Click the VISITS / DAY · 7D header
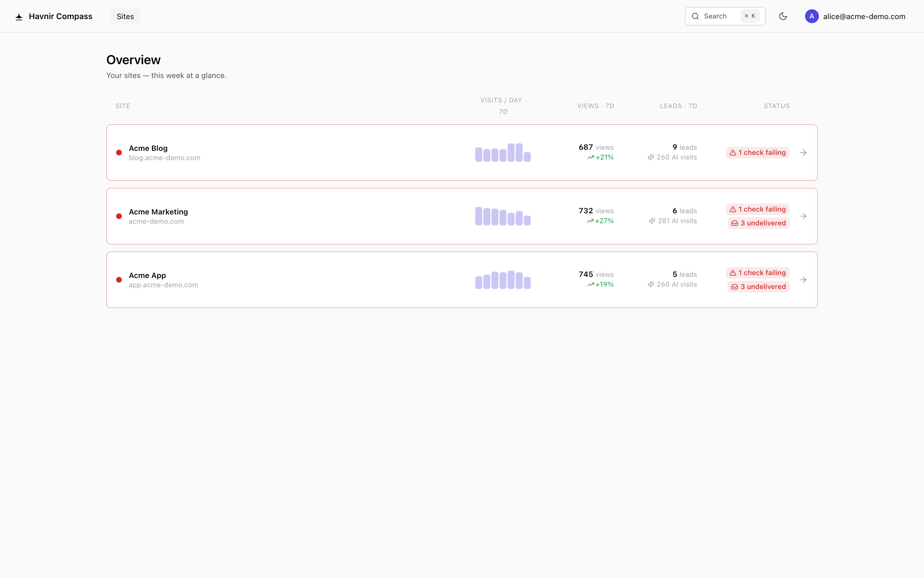The height and width of the screenshot is (578, 924). tap(503, 106)
